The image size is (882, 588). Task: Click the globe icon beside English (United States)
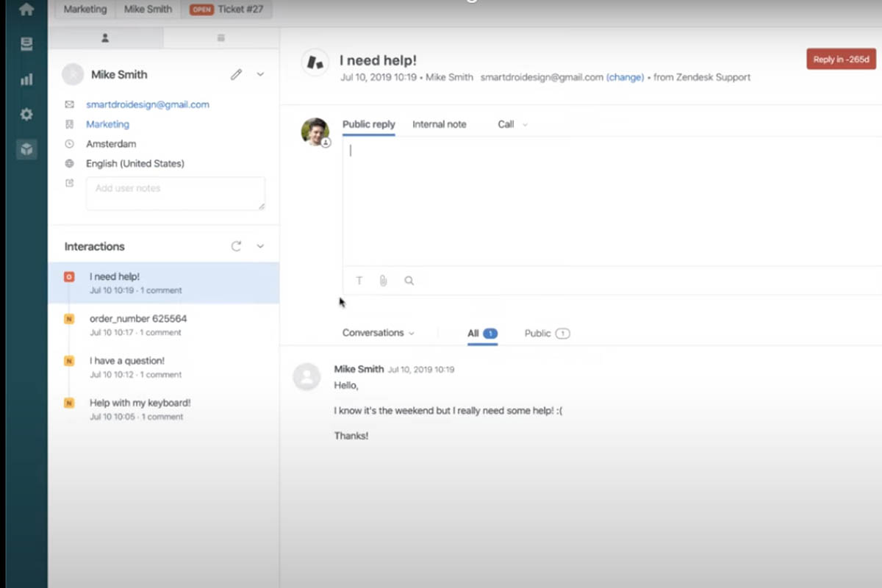click(x=70, y=164)
